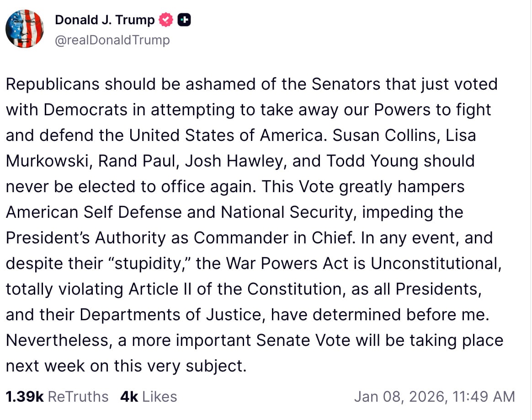
Task: Open the @realDonaldTrump handle
Action: pos(112,40)
